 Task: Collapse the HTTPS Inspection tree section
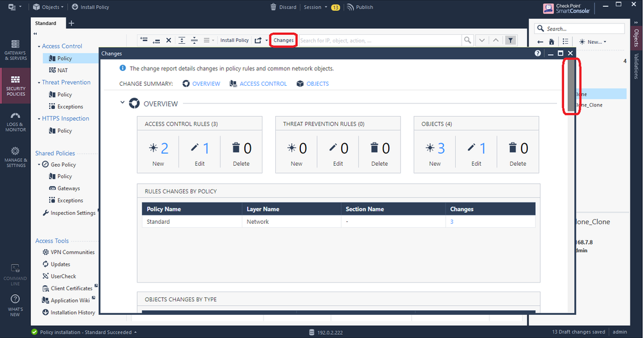[x=39, y=119]
